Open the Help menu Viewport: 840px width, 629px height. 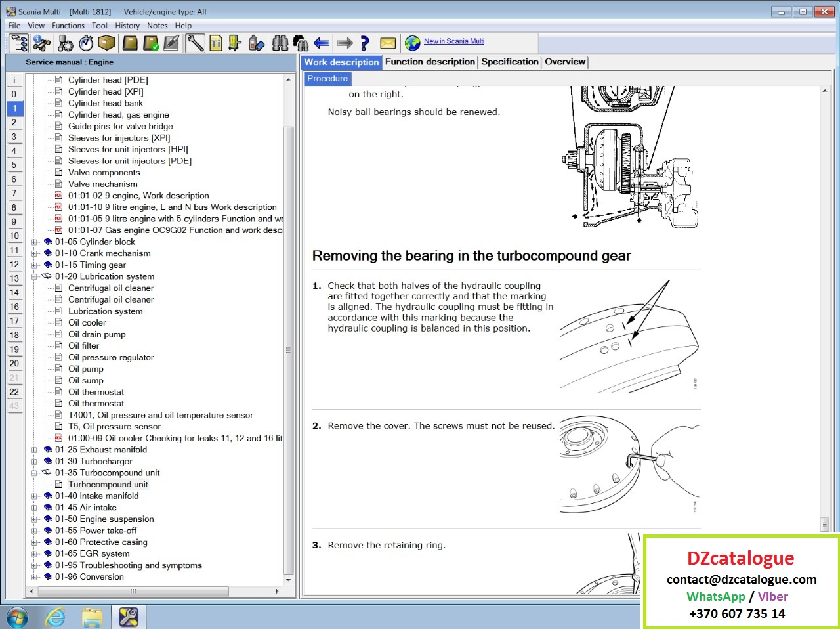[x=183, y=26]
